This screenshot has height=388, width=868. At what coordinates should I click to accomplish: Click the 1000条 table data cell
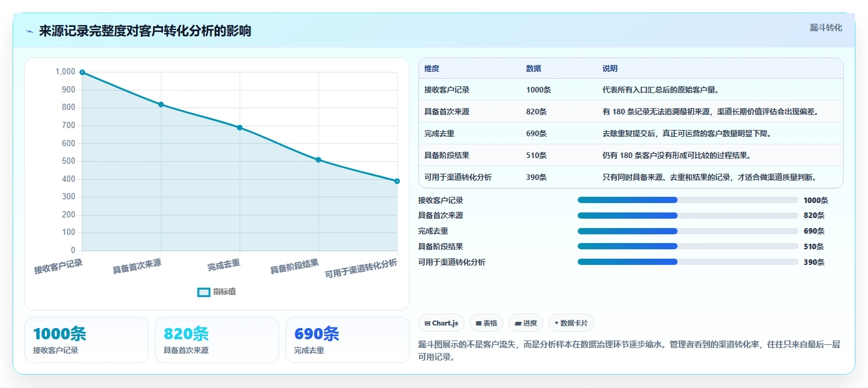(x=538, y=90)
